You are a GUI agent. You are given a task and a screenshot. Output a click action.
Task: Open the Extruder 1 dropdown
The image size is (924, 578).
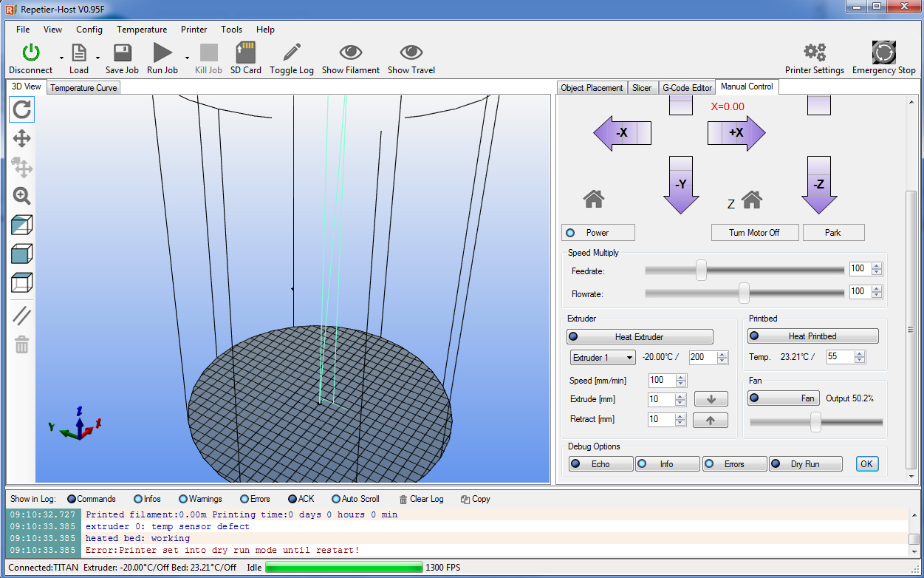pos(603,358)
